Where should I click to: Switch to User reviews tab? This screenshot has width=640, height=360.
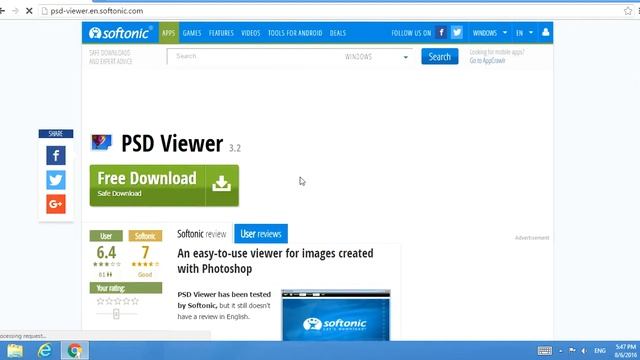(x=261, y=233)
